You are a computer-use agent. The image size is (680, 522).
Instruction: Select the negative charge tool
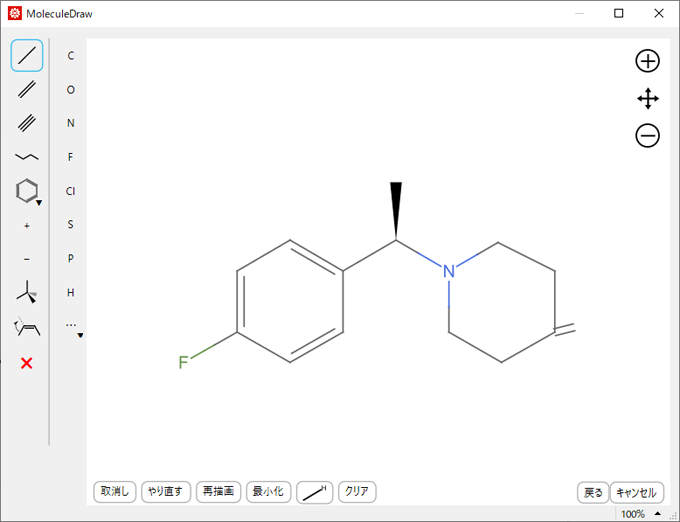click(x=27, y=259)
